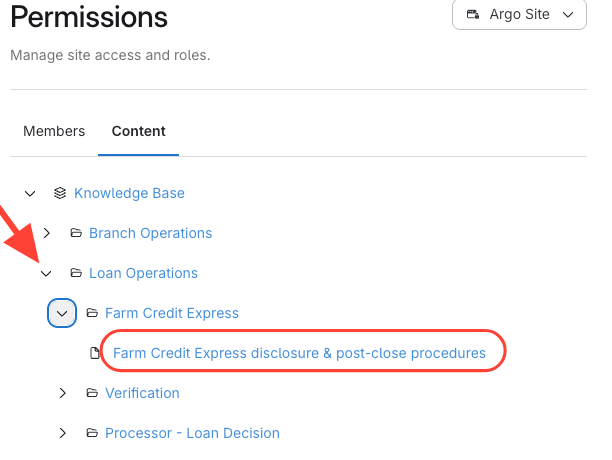
Task: Open the Knowledge Base link
Action: point(129,193)
